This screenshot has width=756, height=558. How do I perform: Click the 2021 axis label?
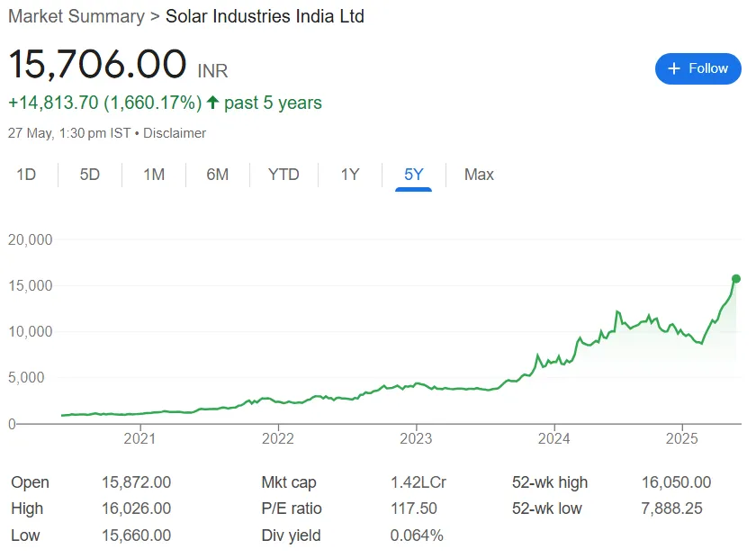click(139, 438)
